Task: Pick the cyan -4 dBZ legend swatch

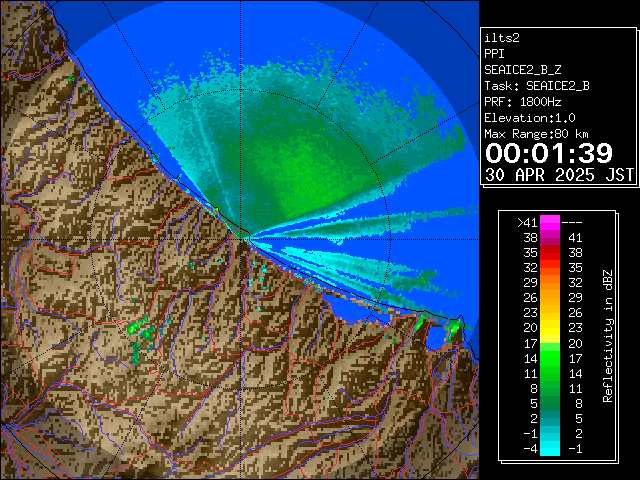Action: [550, 448]
